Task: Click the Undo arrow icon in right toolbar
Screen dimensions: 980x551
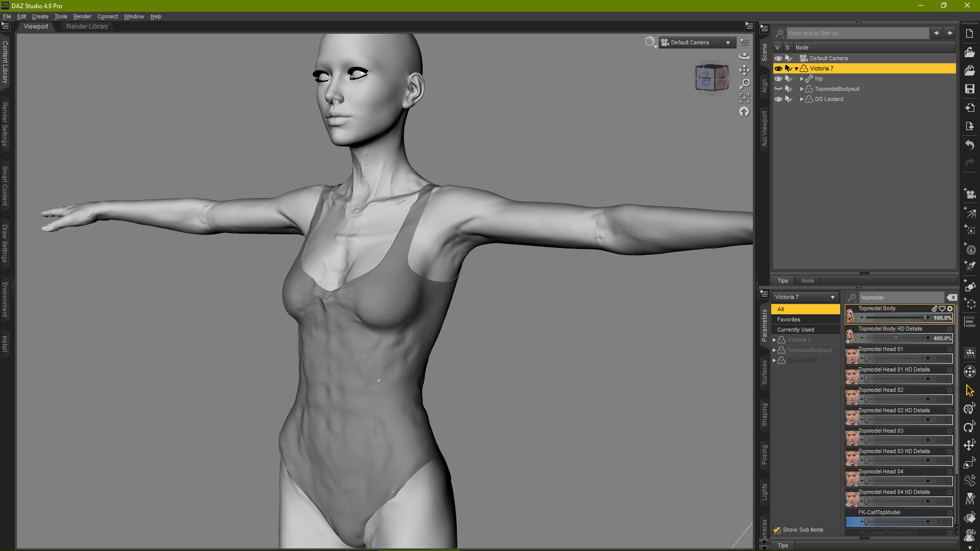Action: (x=969, y=145)
